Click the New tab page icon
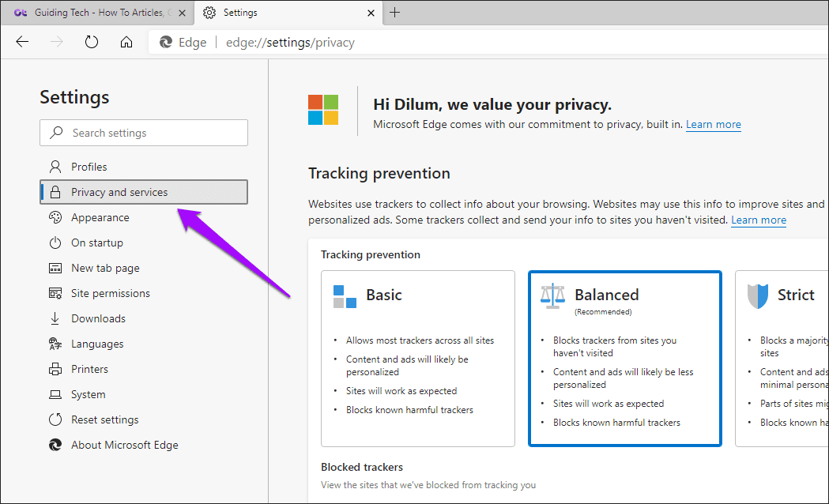The width and height of the screenshot is (829, 504). click(x=55, y=269)
